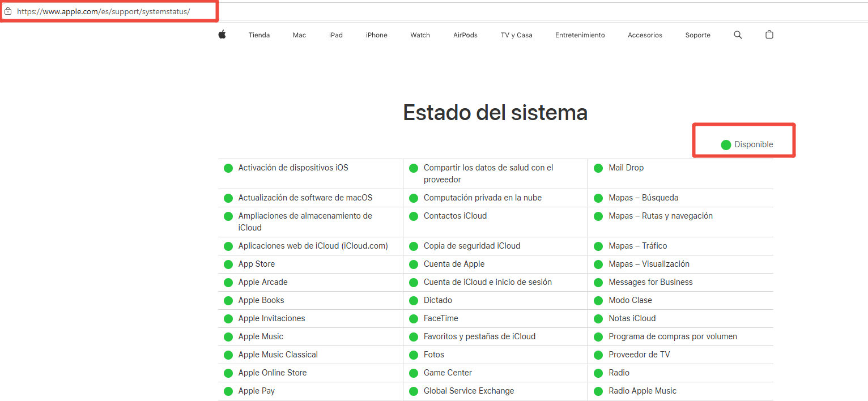Click green status dot beside Notas iCloud
Image resolution: width=868 pixels, height=401 pixels.
click(x=598, y=319)
